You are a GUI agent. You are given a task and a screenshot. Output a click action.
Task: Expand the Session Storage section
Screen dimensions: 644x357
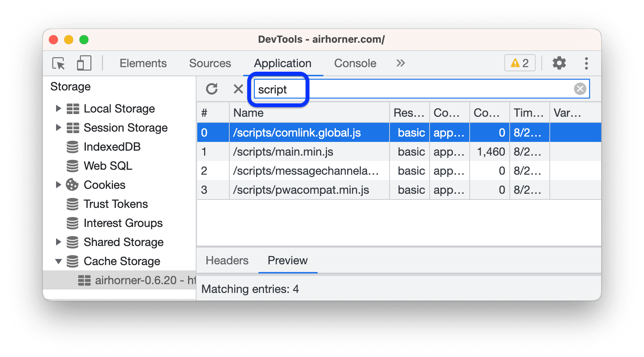pyautogui.click(x=58, y=127)
